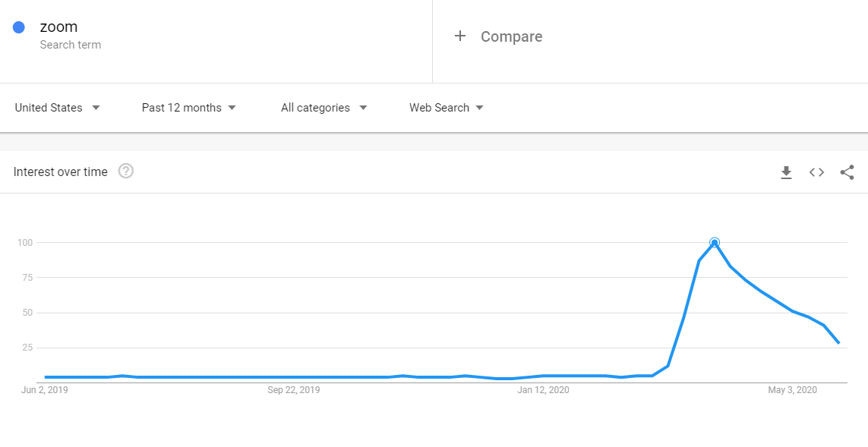868x447 pixels.
Task: Click the Jun 2, 2019 axis label
Action: click(45, 390)
